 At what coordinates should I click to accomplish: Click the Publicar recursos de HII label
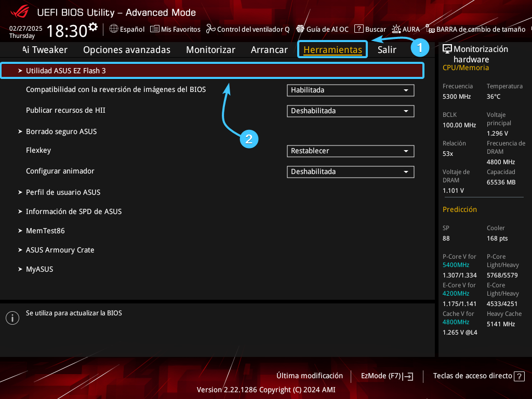65,110
